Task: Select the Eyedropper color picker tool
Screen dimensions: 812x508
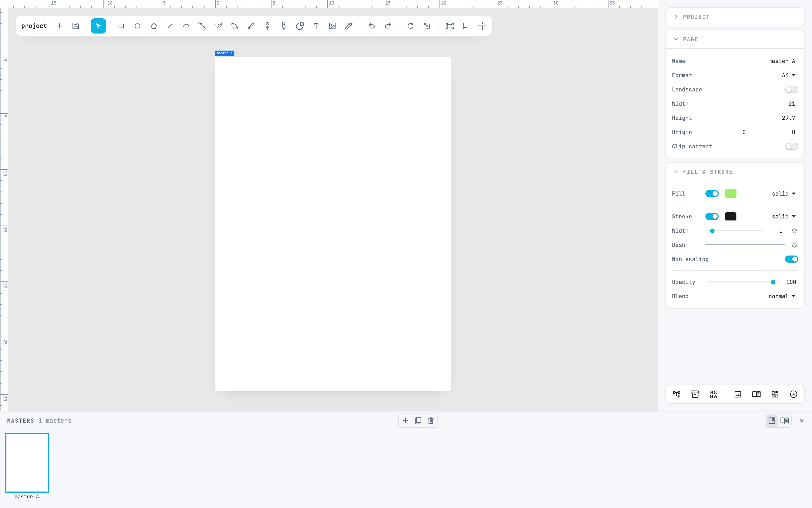Action: 349,26
